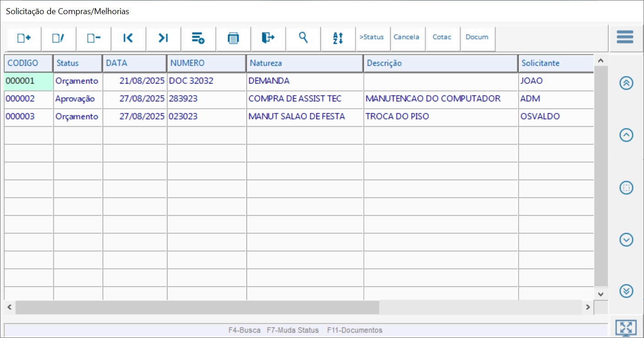
Task: Jump to the last record
Action: click(x=163, y=38)
